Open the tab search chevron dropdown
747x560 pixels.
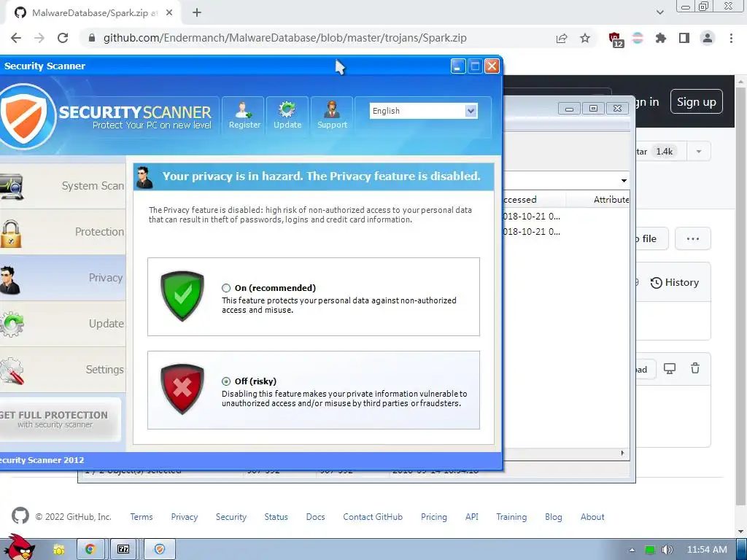point(659,12)
